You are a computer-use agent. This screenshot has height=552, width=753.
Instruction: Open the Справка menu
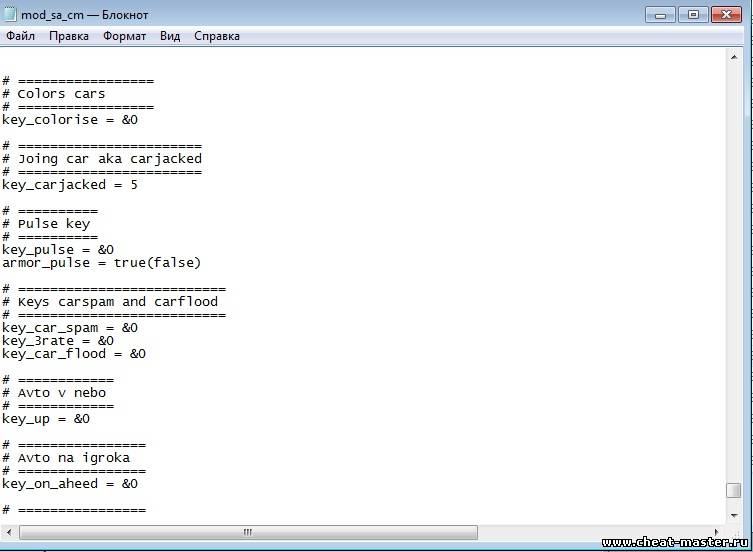pos(216,36)
